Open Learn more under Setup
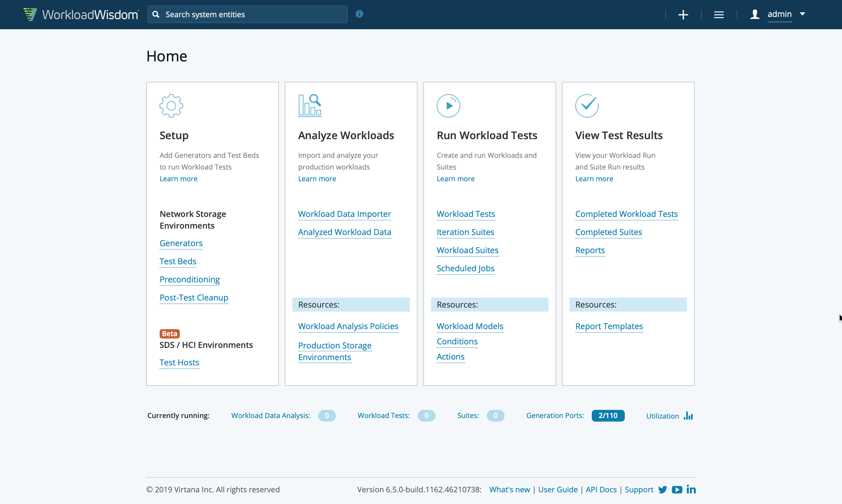The image size is (842, 504). (178, 179)
